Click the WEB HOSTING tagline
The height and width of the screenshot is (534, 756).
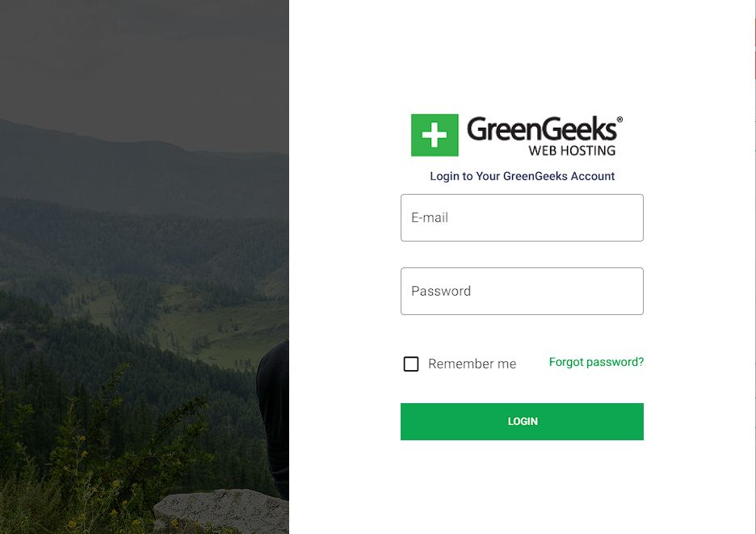572,150
